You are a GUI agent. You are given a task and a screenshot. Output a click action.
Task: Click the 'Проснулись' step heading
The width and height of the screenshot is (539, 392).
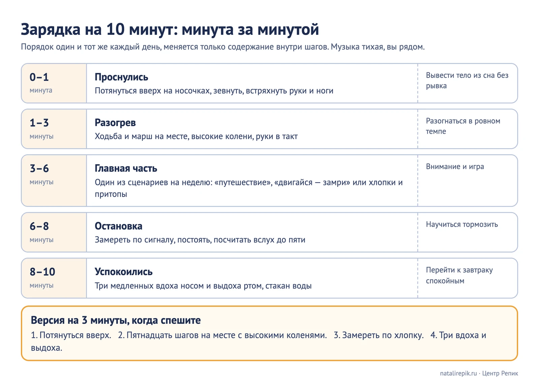(x=121, y=77)
